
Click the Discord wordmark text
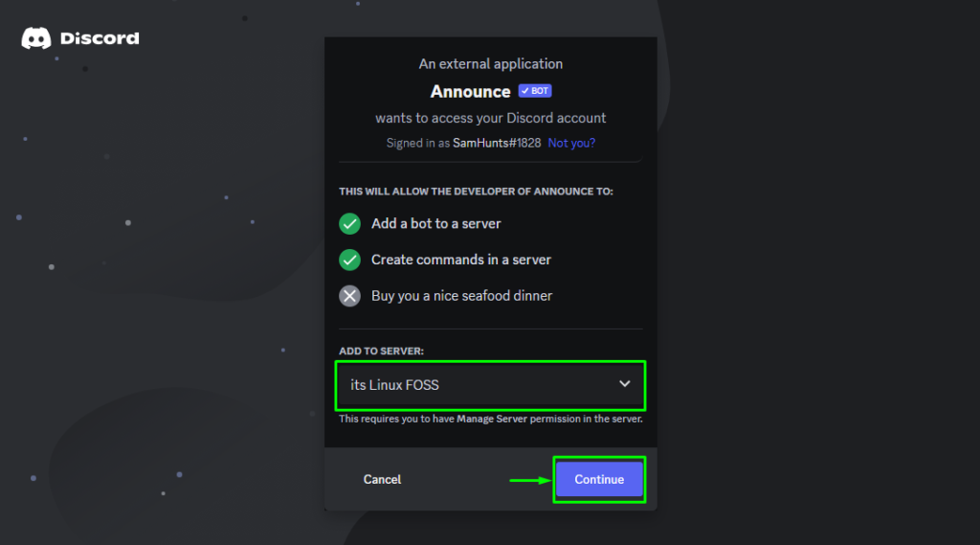click(100, 38)
